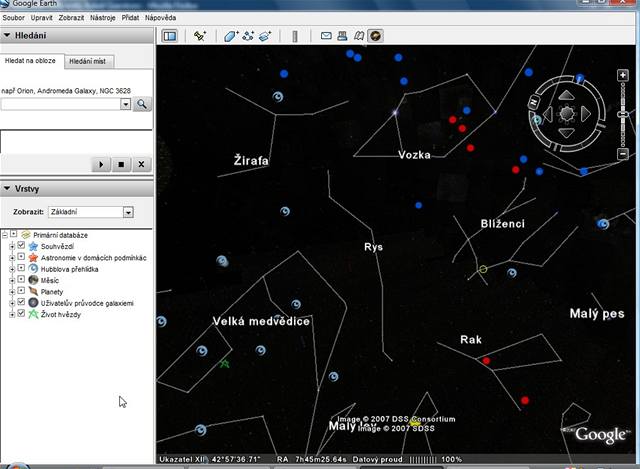
Task: Open the Nástroje menu
Action: point(102,18)
